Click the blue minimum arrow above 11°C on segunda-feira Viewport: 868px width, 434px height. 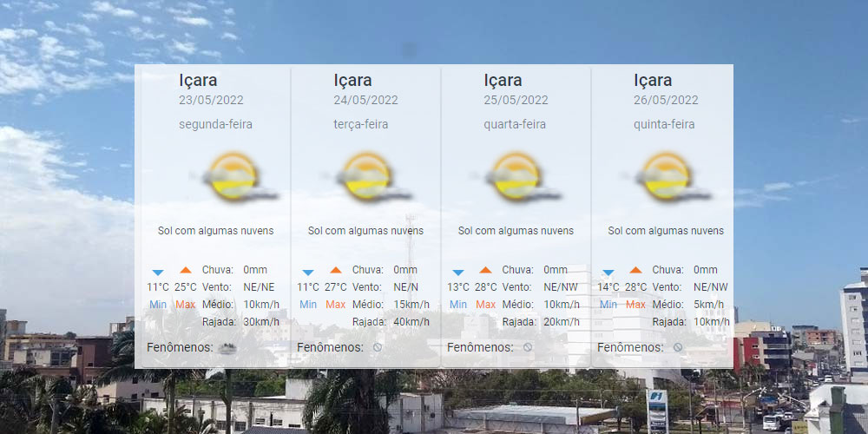point(158,272)
